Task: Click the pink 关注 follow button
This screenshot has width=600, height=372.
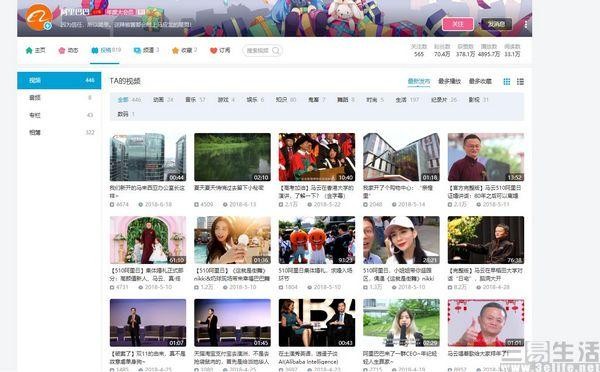Action: pyautogui.click(x=458, y=24)
